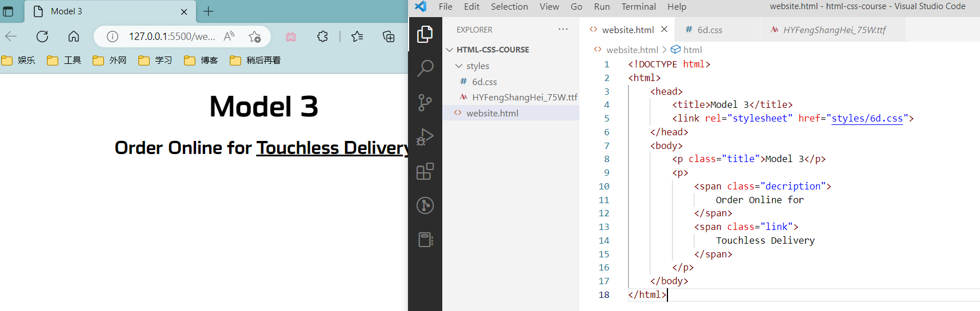980x311 pixels.
Task: Click the Read aloud icon in address bar
Action: [x=229, y=37]
